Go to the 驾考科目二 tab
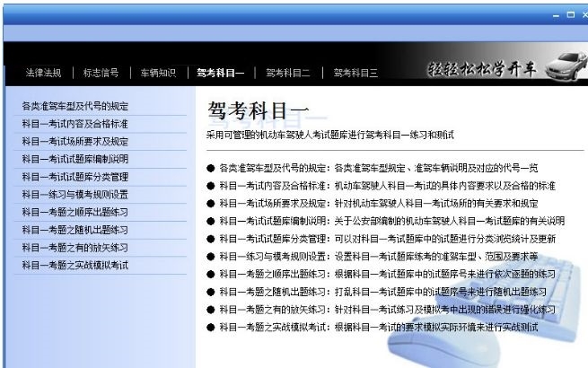This screenshot has width=588, height=368. [288, 73]
